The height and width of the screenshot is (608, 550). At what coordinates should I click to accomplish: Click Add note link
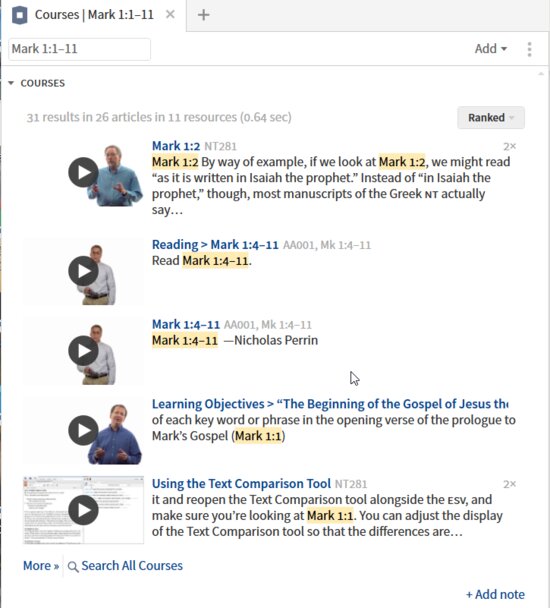tap(495, 594)
